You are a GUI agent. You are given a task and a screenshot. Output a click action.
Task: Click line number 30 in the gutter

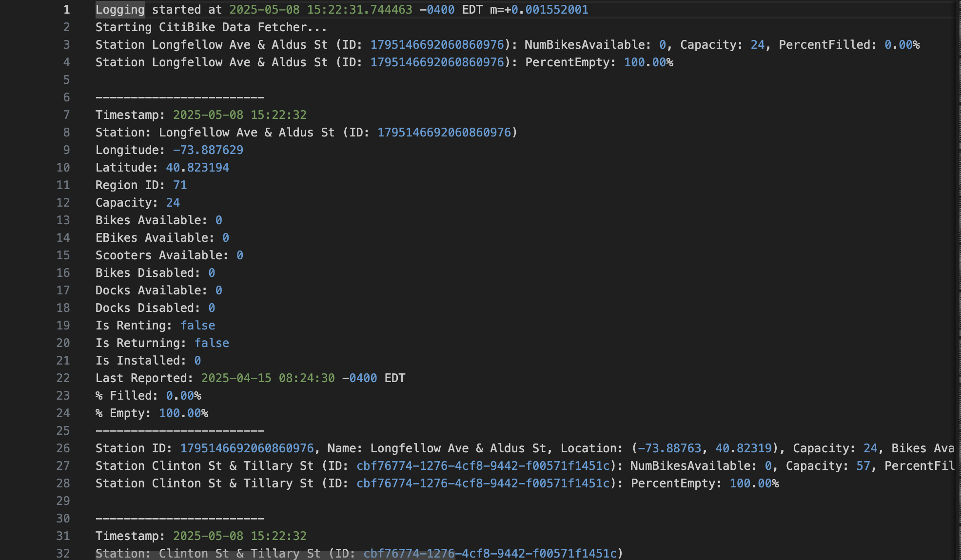click(x=63, y=519)
